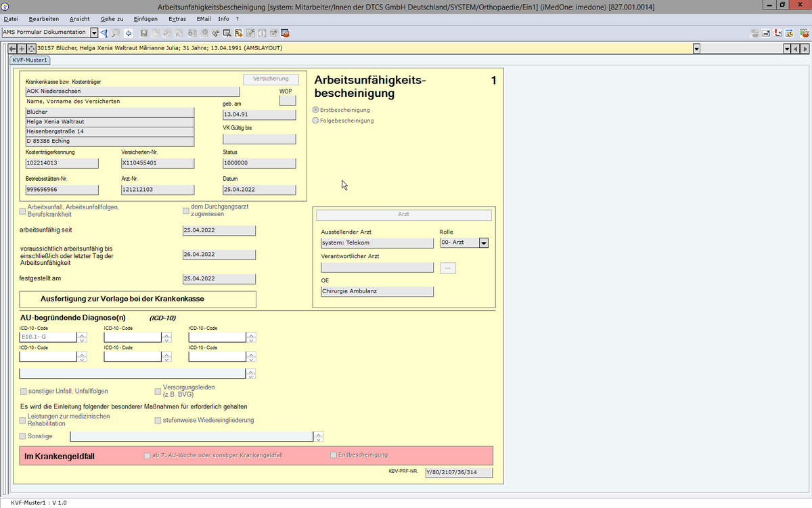Open the Rolle dropdown showing 00- Arzt
Image resolution: width=812 pixels, height=508 pixels.
[483, 242]
